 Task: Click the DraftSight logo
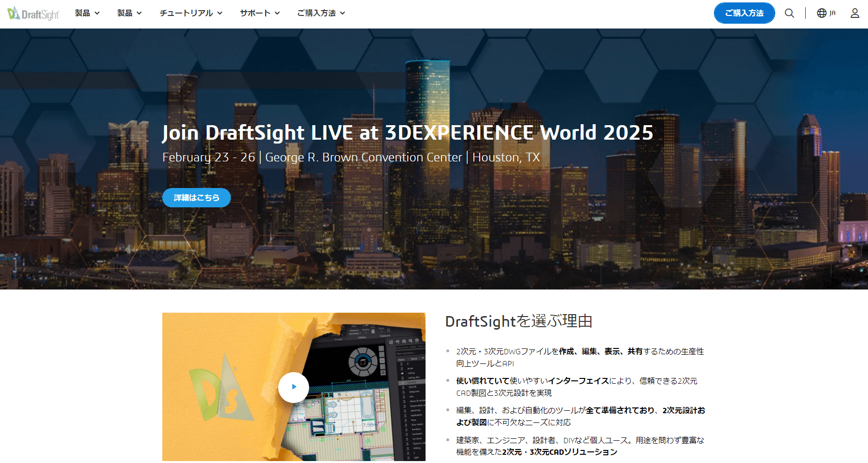point(33,14)
